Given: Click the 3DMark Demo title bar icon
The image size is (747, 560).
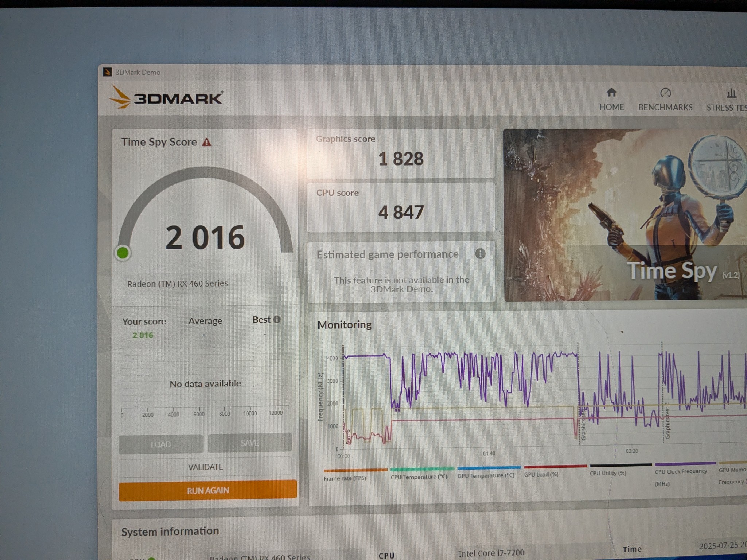Looking at the screenshot, I should coord(107,72).
